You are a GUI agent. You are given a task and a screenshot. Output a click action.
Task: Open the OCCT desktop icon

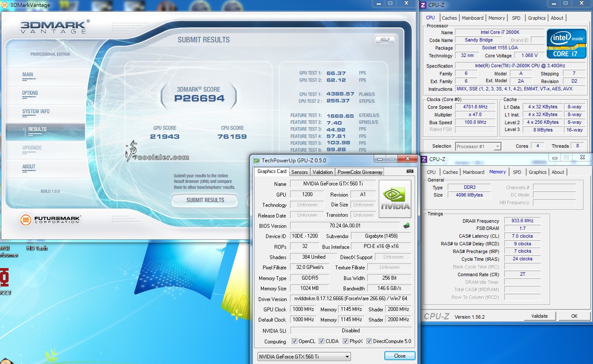click(x=4, y=280)
